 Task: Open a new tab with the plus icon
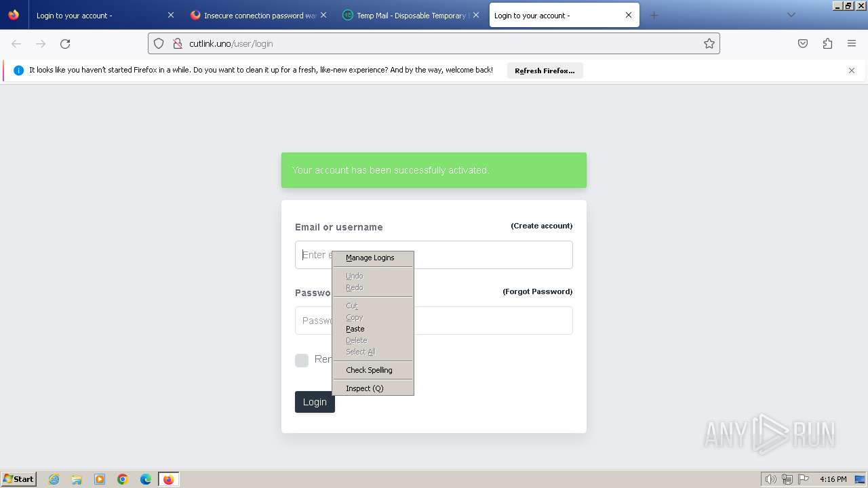654,15
